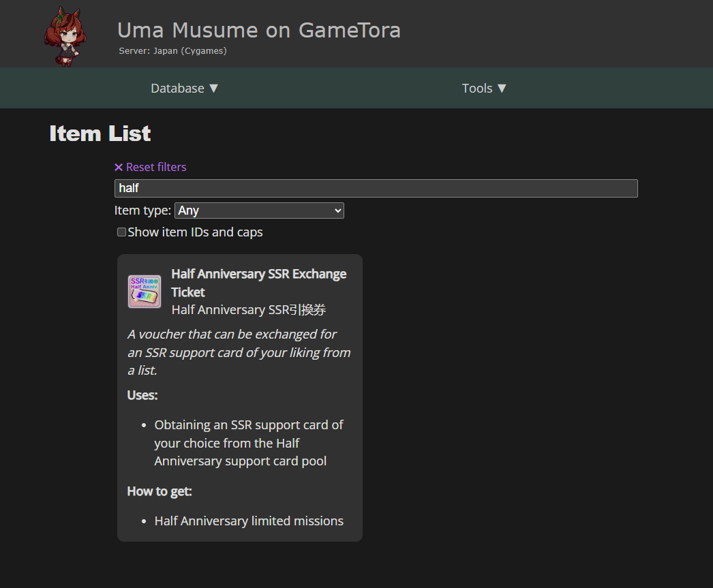This screenshot has height=588, width=713.
Task: Open the Database menu
Action: pyautogui.click(x=178, y=89)
